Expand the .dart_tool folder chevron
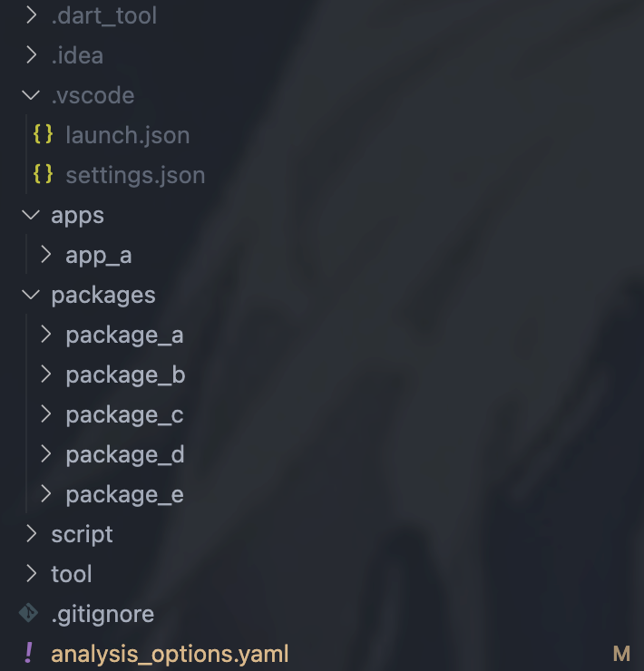The width and height of the screenshot is (644, 671). (32, 15)
